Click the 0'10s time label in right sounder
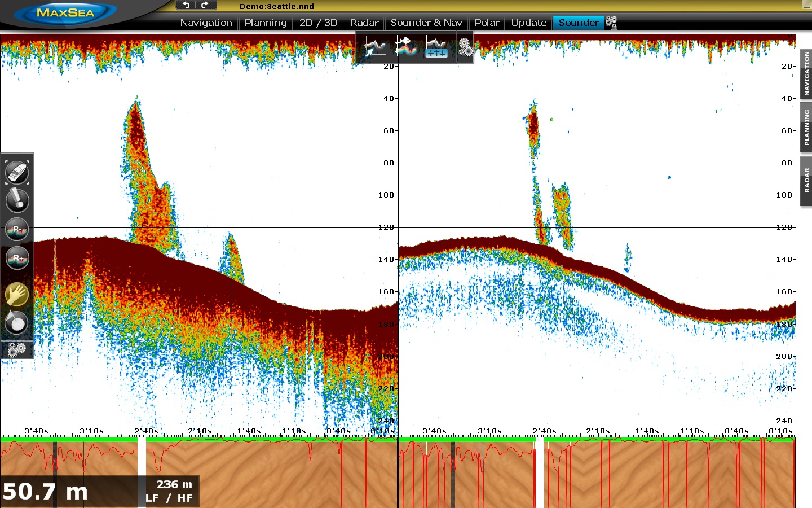Screen dimensions: 812x508 click(780, 431)
